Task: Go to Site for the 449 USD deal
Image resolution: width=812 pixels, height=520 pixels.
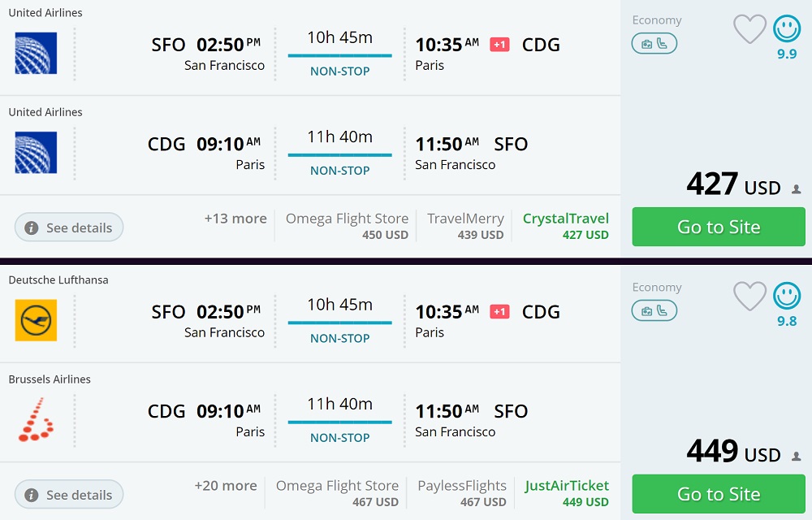Action: click(719, 494)
